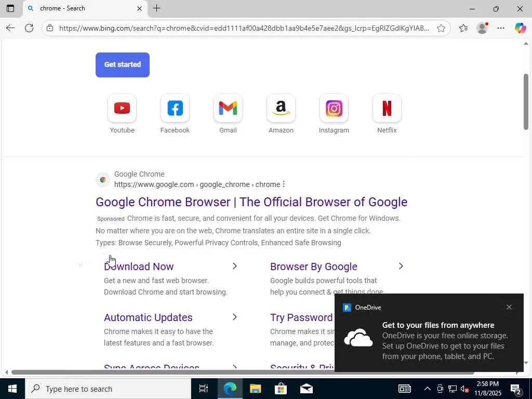The height and width of the screenshot is (399, 532).
Task: Click the Sponsored label
Action: pos(111,219)
